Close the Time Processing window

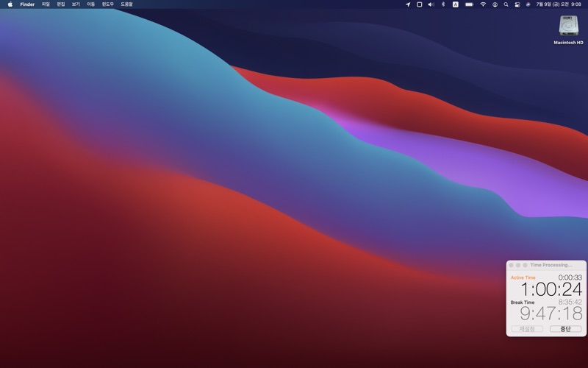click(x=511, y=265)
